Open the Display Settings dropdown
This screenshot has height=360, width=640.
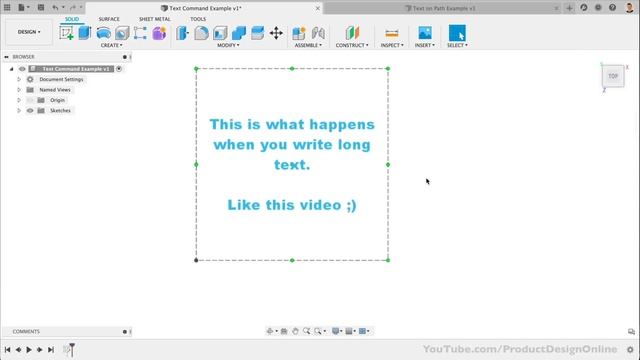[x=337, y=331]
